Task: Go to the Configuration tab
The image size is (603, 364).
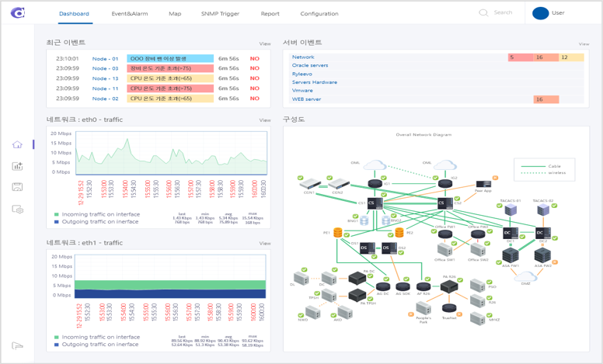Action: (x=319, y=14)
